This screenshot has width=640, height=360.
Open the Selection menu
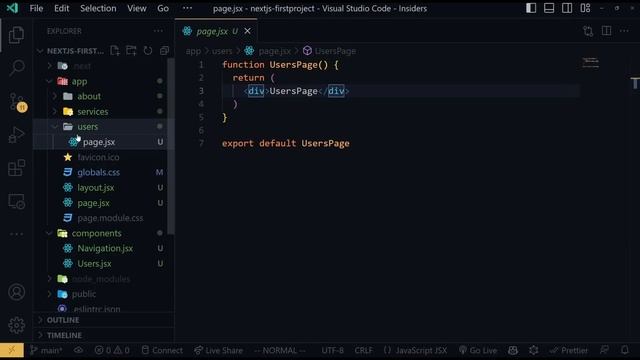[x=98, y=8]
